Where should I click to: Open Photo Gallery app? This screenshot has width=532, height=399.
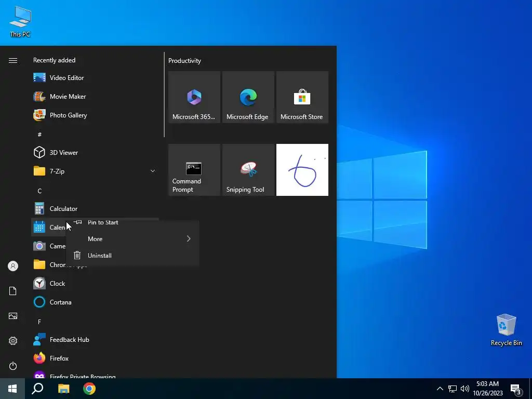click(x=95, y=115)
